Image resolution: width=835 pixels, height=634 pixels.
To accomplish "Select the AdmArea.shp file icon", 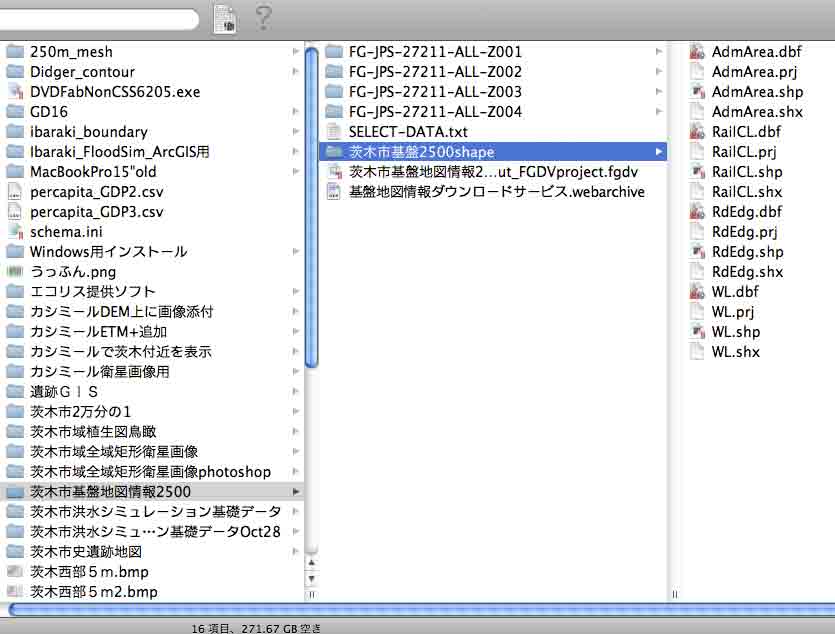I will click(697, 92).
